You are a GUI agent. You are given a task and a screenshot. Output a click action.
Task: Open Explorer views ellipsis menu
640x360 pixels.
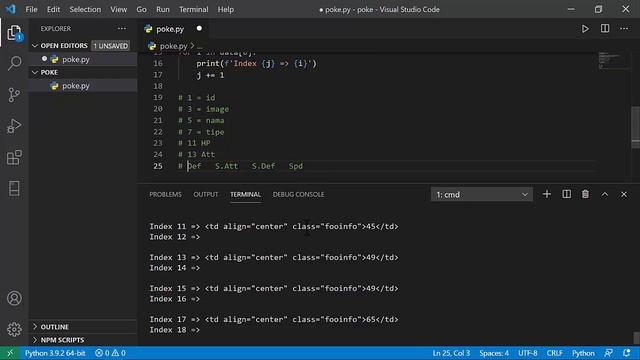click(x=122, y=29)
